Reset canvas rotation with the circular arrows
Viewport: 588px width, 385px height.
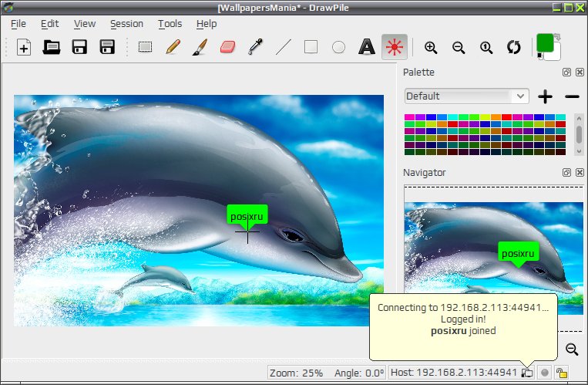pyautogui.click(x=514, y=47)
